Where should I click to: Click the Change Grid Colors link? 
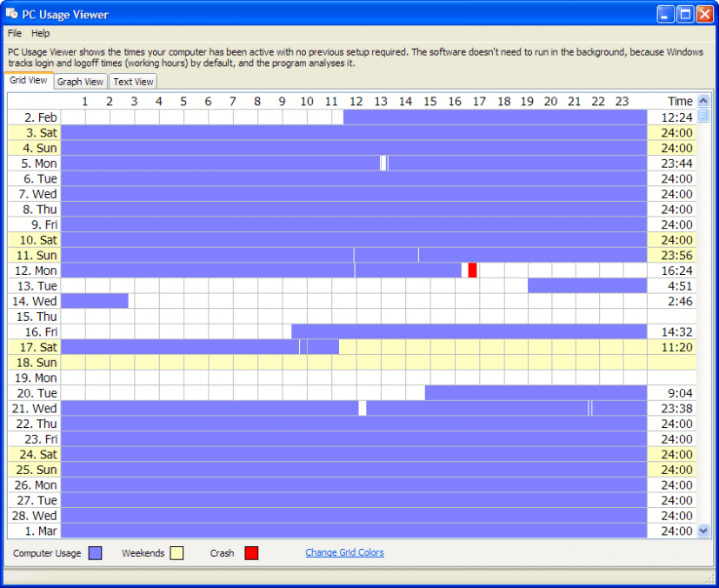[x=344, y=552]
